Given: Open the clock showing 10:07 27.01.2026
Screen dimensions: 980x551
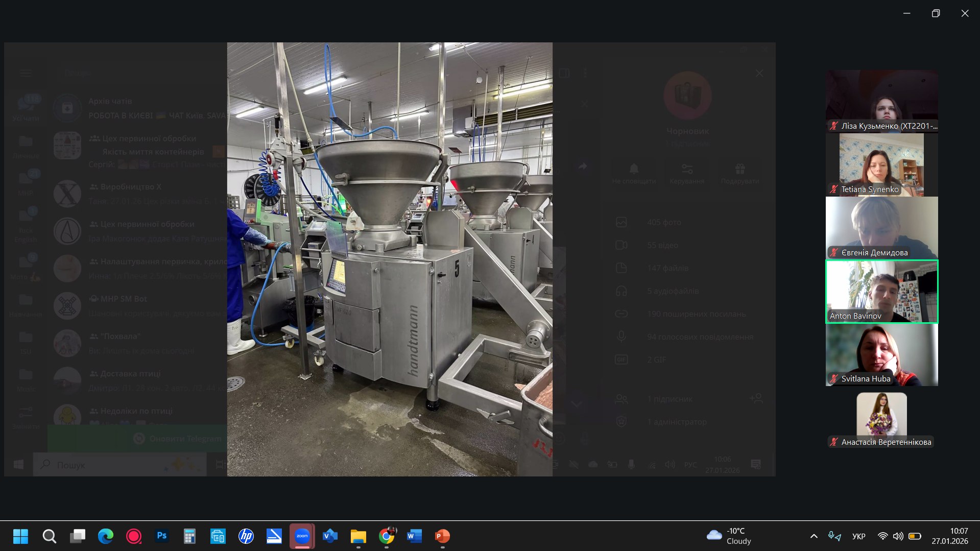Looking at the screenshot, I should pyautogui.click(x=949, y=536).
